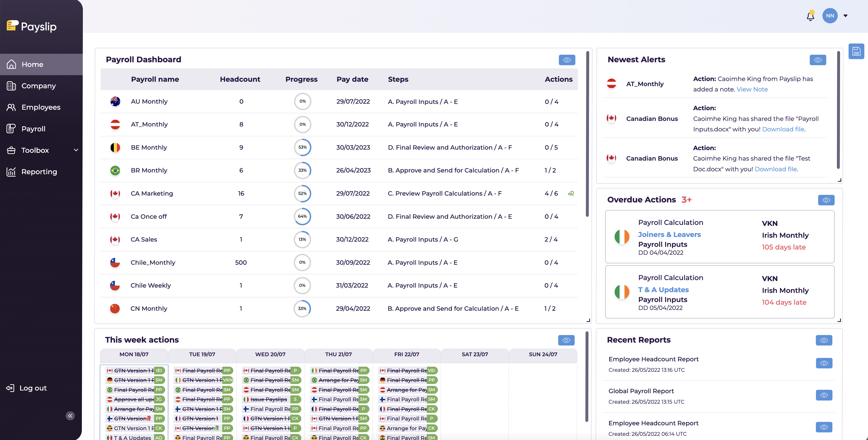Expand the Toolbox menu chevron
Screen dimensions: 868x440
point(76,150)
